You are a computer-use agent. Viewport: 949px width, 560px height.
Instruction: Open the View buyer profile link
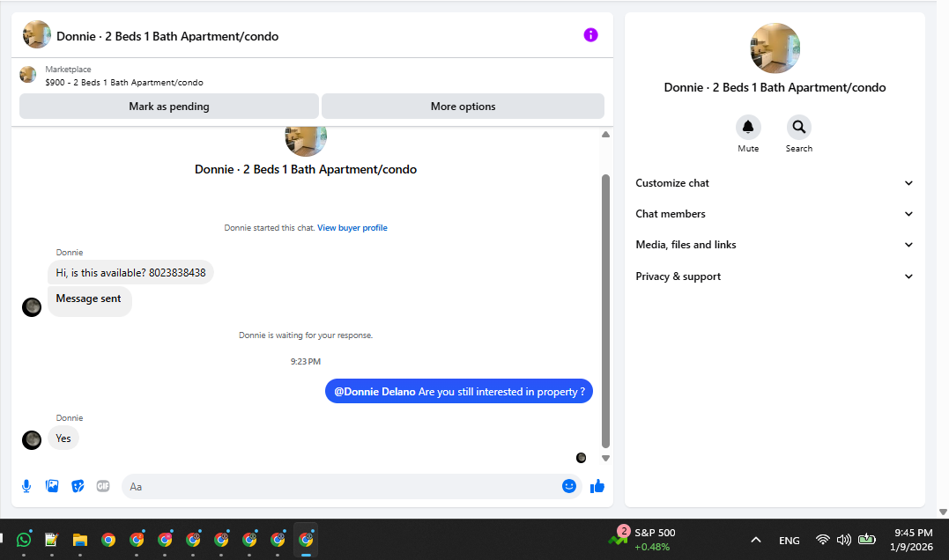(352, 228)
